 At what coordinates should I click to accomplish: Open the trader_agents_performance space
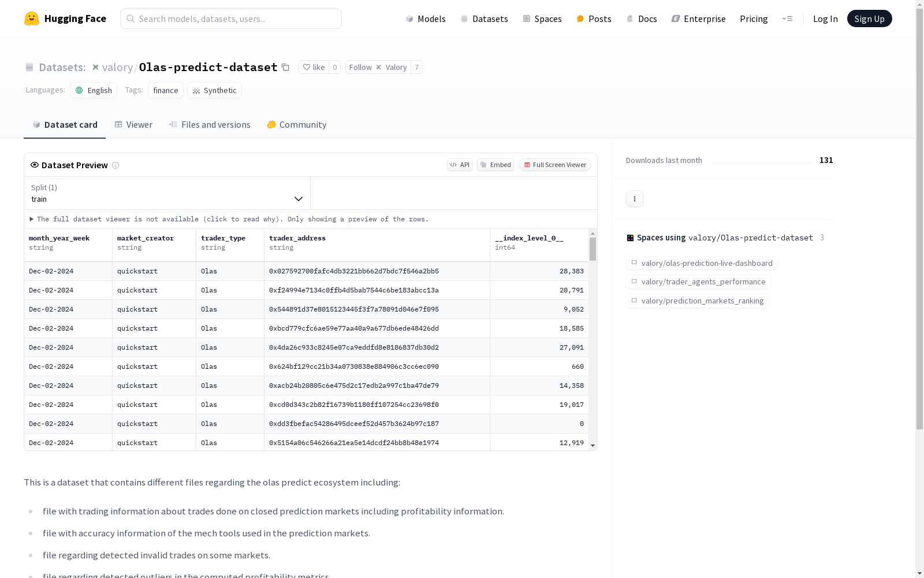coord(698,281)
